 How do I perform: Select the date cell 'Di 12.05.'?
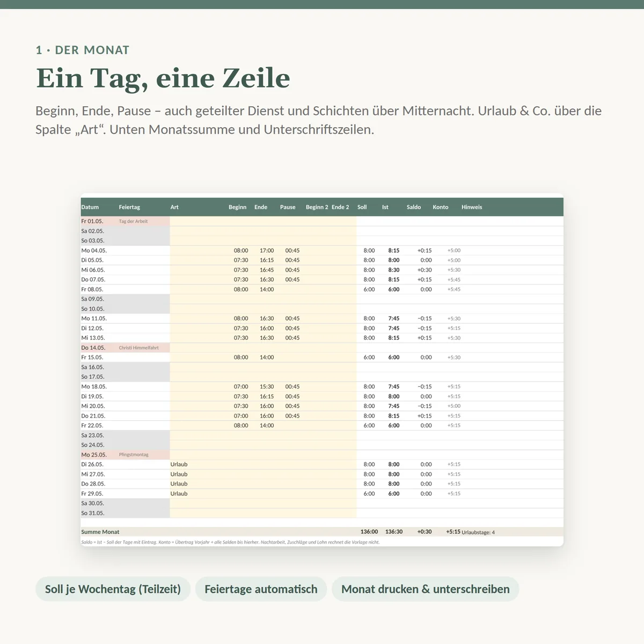point(92,328)
